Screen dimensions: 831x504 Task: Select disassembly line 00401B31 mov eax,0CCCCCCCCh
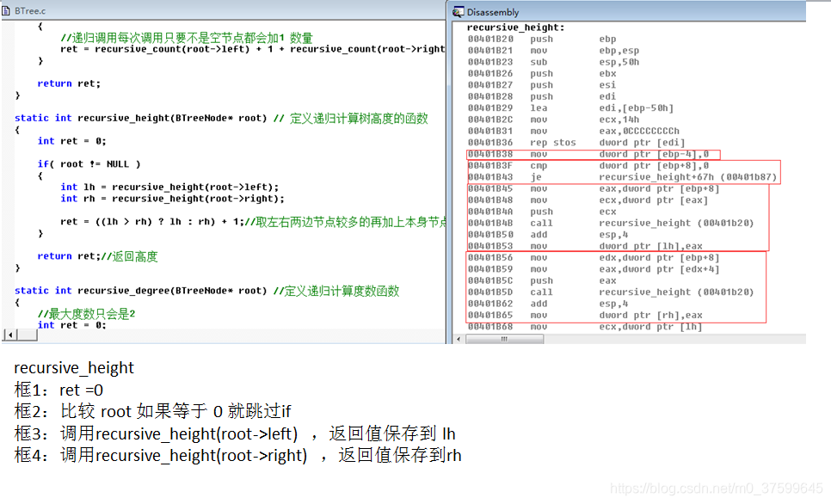(574, 132)
